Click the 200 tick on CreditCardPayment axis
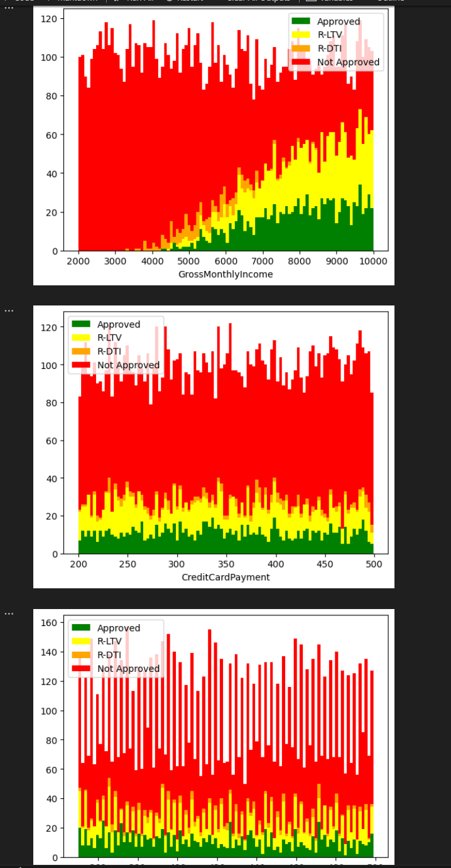451x868 pixels. [x=79, y=563]
